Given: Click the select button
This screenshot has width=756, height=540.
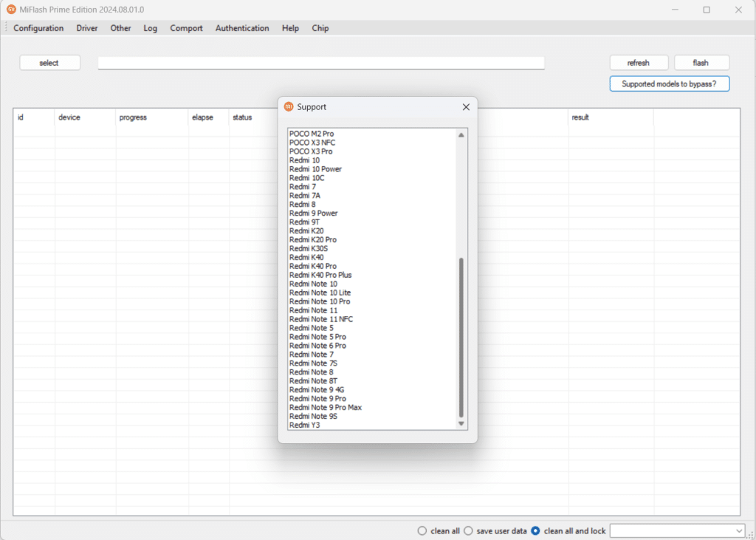Looking at the screenshot, I should 49,63.
